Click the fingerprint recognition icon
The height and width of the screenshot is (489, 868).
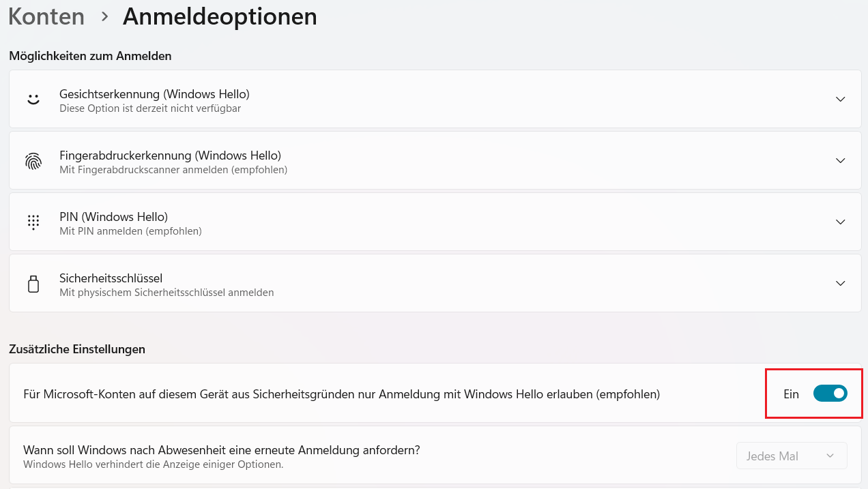pos(33,161)
